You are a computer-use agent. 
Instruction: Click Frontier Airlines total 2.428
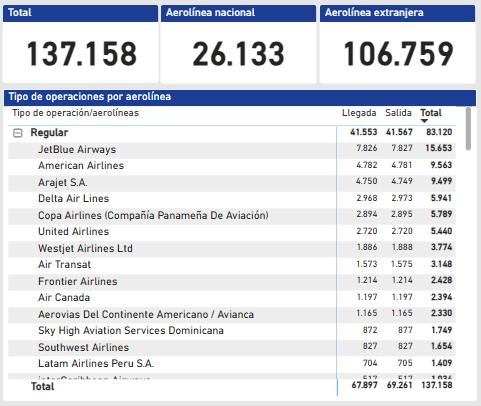[x=441, y=280]
